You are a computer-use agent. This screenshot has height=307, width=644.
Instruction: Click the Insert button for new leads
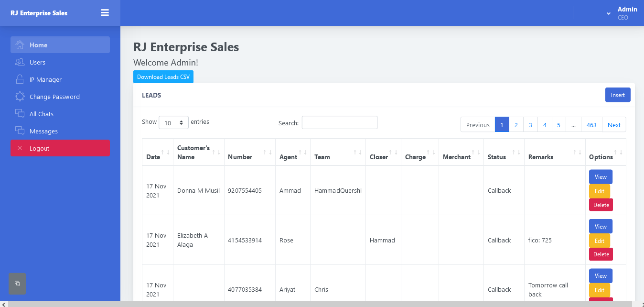617,95
